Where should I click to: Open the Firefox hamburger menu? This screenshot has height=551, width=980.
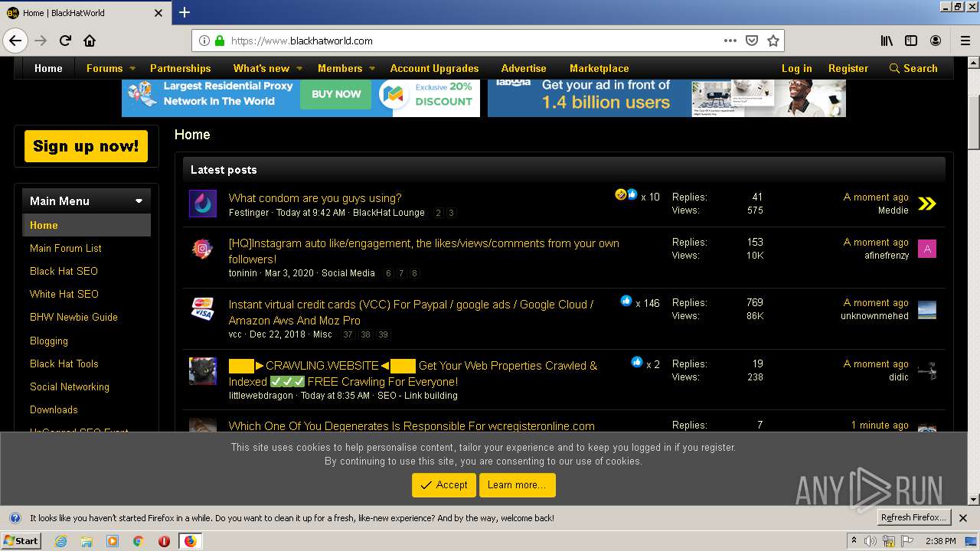(x=965, y=41)
